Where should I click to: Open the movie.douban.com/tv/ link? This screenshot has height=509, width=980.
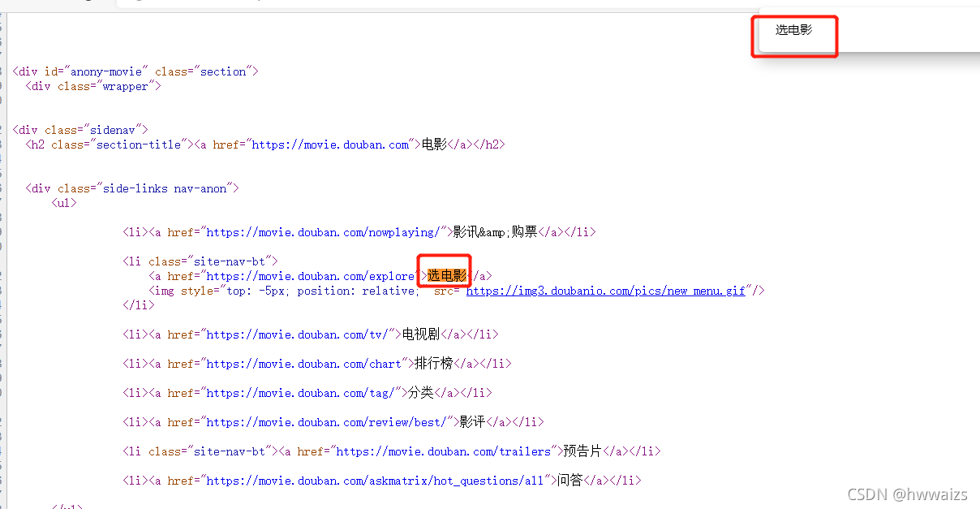[x=297, y=334]
